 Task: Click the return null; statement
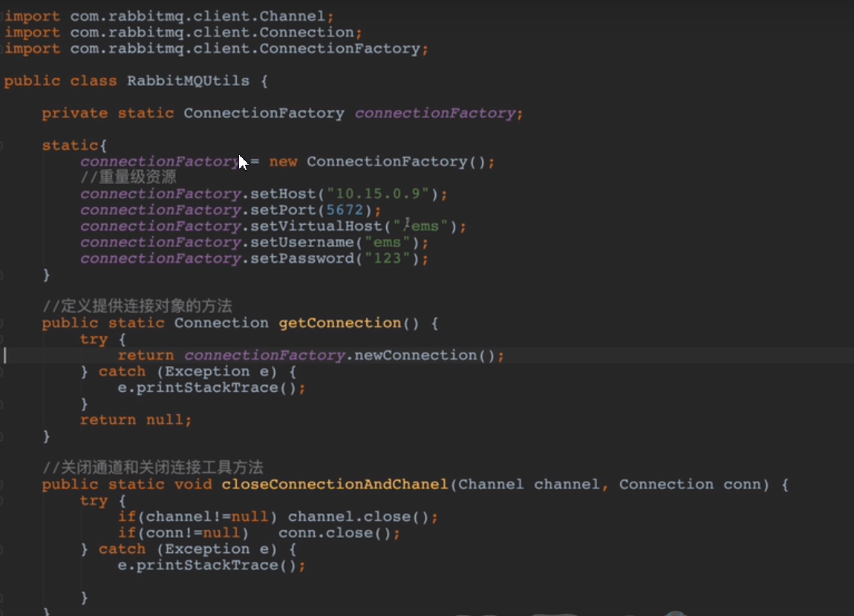click(x=136, y=420)
